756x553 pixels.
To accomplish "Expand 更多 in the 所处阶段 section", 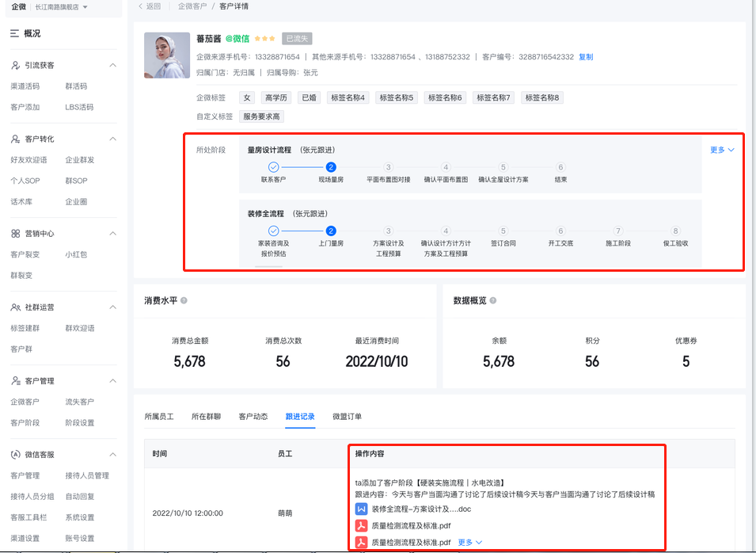I will 722,150.
